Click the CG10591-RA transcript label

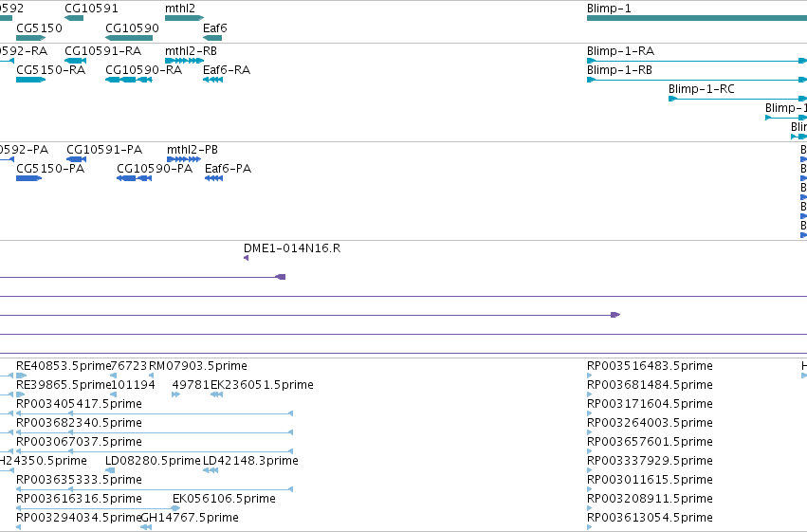(x=103, y=51)
